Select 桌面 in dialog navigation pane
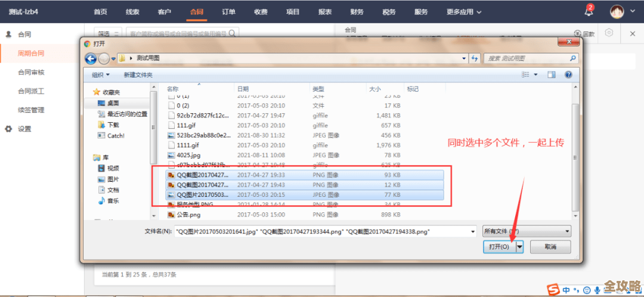The height and width of the screenshot is (297, 644). click(x=109, y=103)
